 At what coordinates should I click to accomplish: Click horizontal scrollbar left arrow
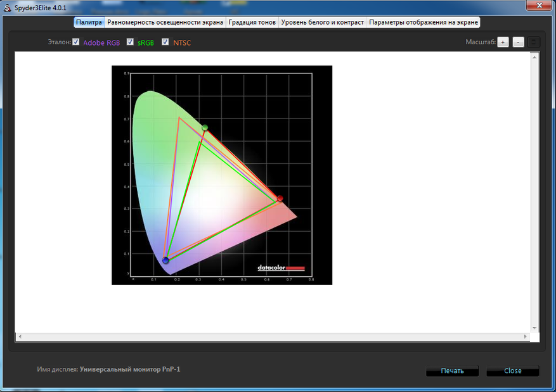pos(20,336)
